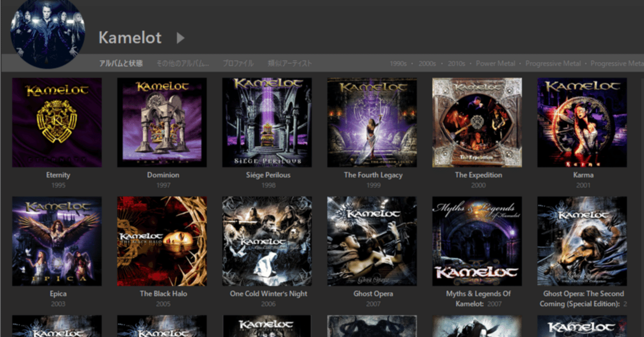This screenshot has width=644, height=337.
Task: Open Ghost Opera: The Second Coming cover
Action: point(582,241)
